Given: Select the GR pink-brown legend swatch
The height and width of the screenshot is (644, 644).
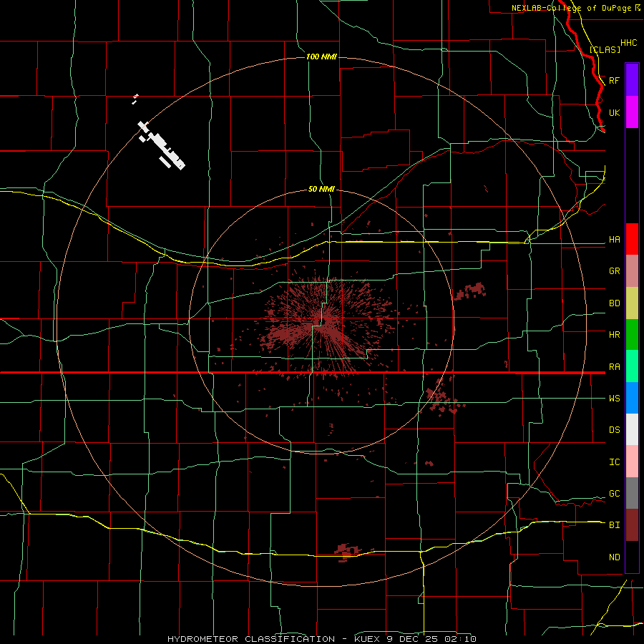Looking at the screenshot, I should click(632, 271).
